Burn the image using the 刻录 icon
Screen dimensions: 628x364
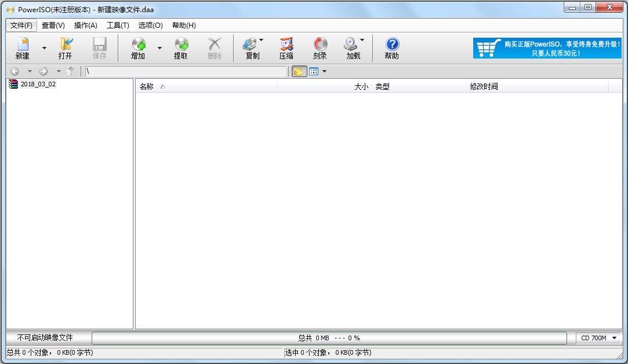click(x=319, y=48)
